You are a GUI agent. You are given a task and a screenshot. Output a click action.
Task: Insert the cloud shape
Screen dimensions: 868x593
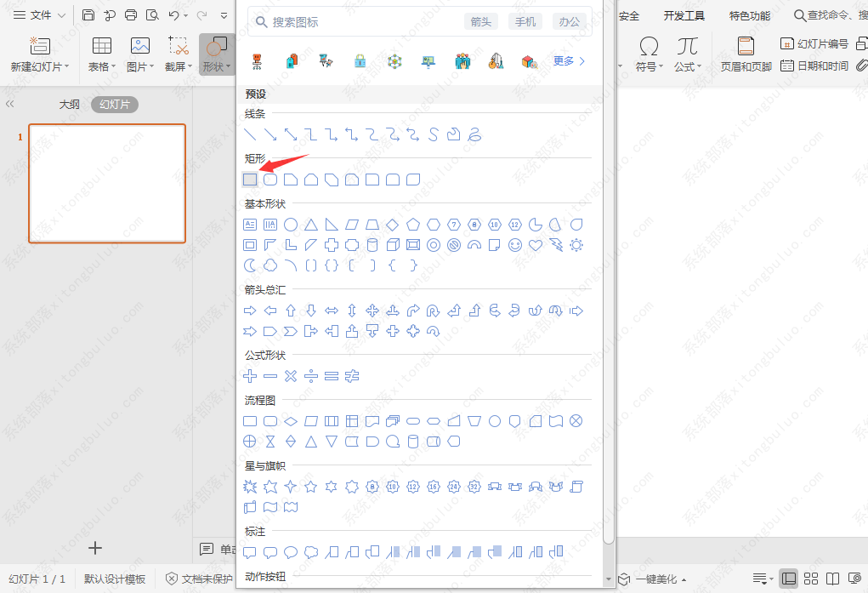coord(270,265)
